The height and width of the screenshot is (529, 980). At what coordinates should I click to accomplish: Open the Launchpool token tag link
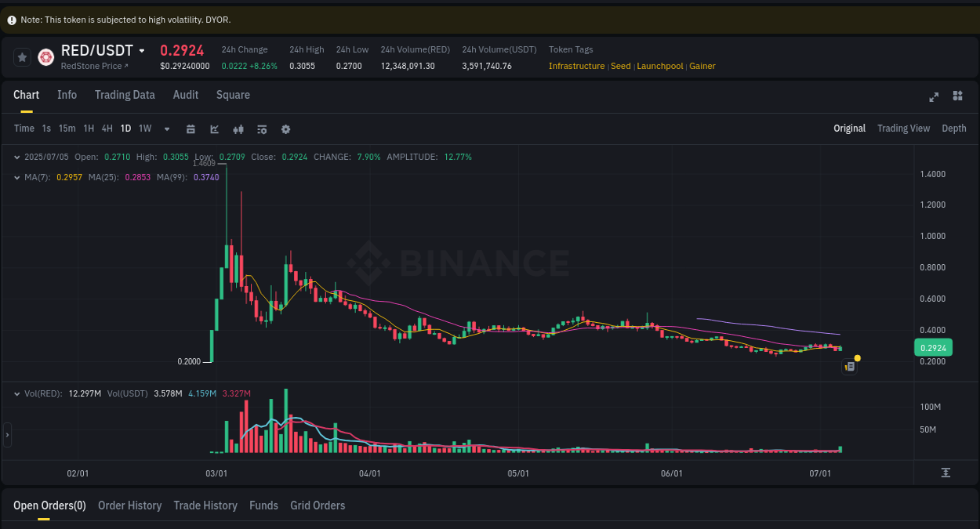tap(659, 66)
